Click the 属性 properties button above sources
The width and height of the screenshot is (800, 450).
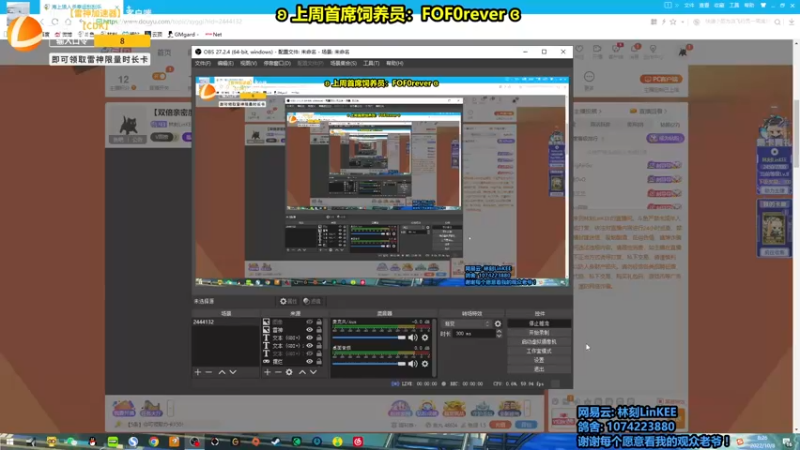288,302
